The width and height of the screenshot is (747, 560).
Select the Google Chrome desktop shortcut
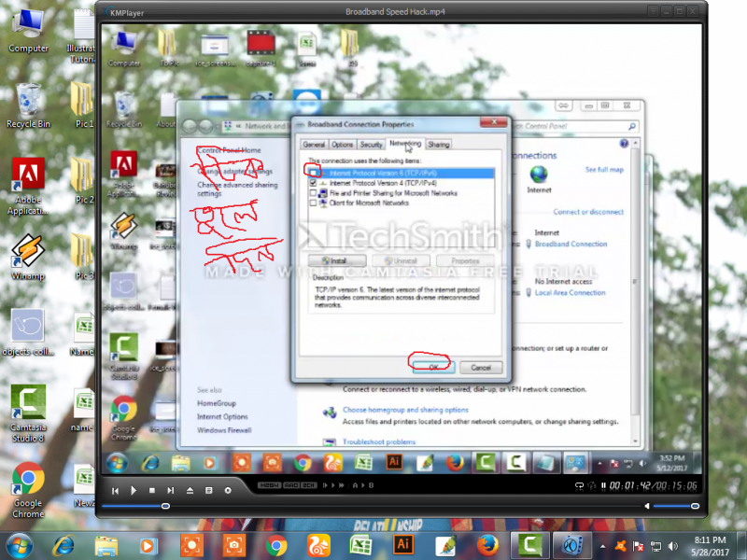(x=28, y=489)
